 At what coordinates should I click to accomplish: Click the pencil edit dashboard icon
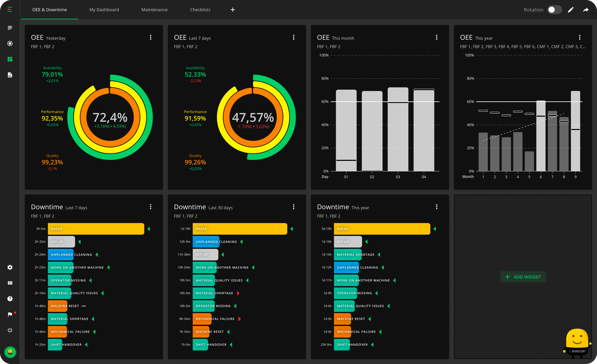click(571, 10)
